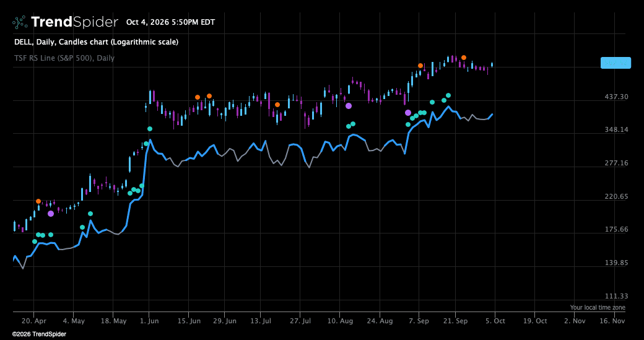Click the '21. Sep' date label

tap(456, 320)
